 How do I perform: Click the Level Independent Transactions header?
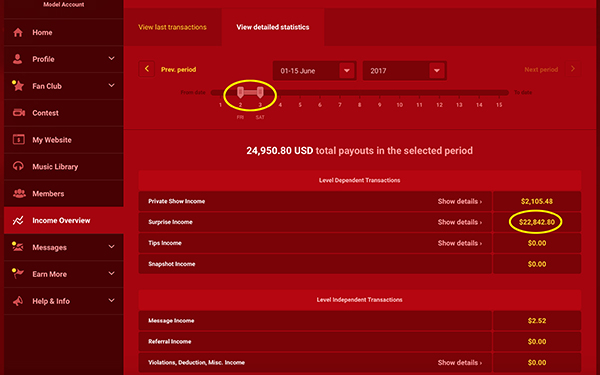pyautogui.click(x=360, y=300)
